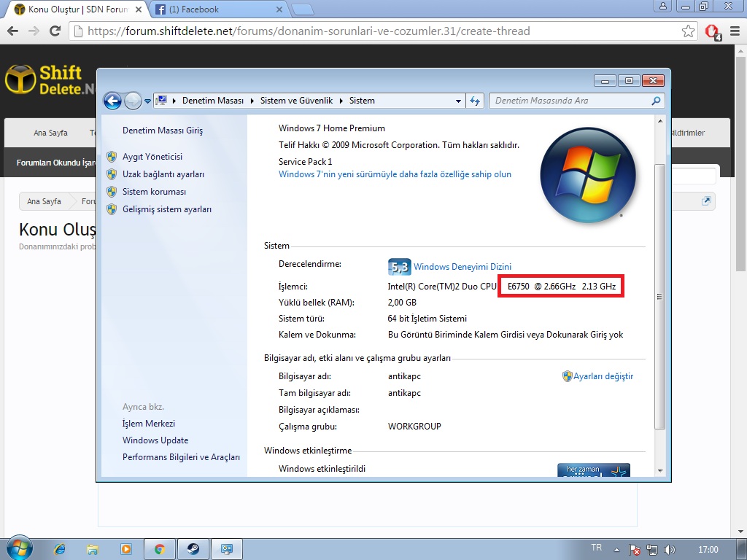Expand arrow after Sistem ve Güvenlik breadcrumb
This screenshot has height=560, width=747.
coord(341,101)
